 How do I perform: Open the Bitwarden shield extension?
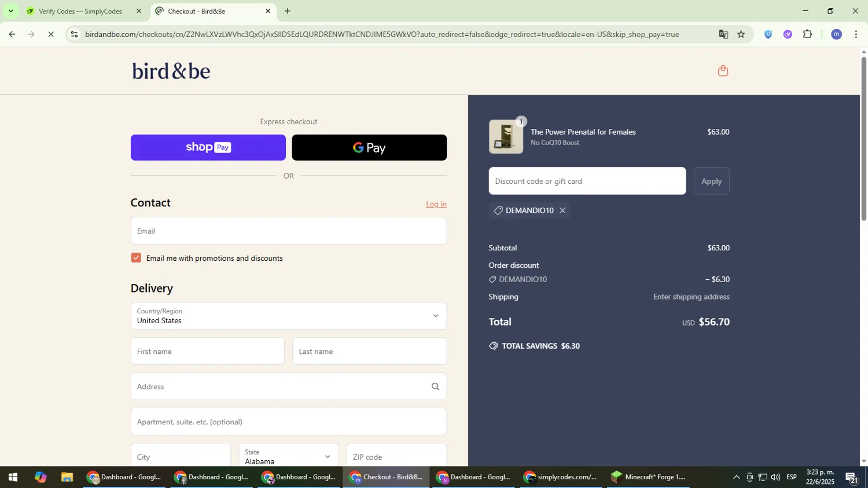[x=768, y=35]
